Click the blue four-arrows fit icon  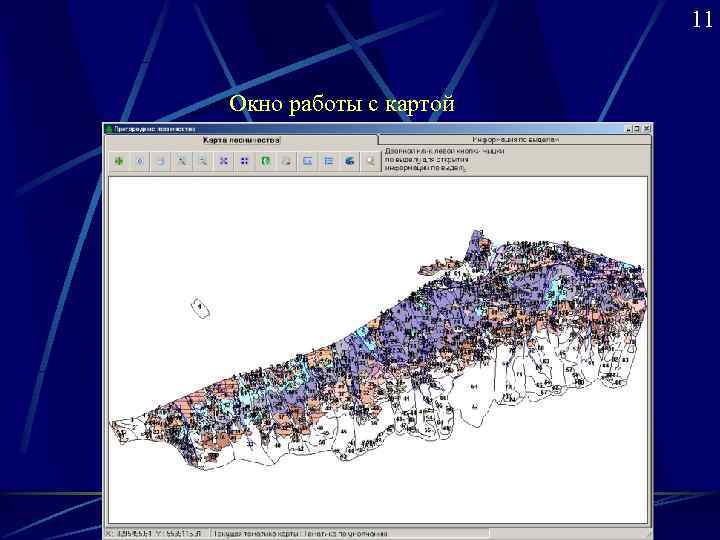click(x=224, y=161)
